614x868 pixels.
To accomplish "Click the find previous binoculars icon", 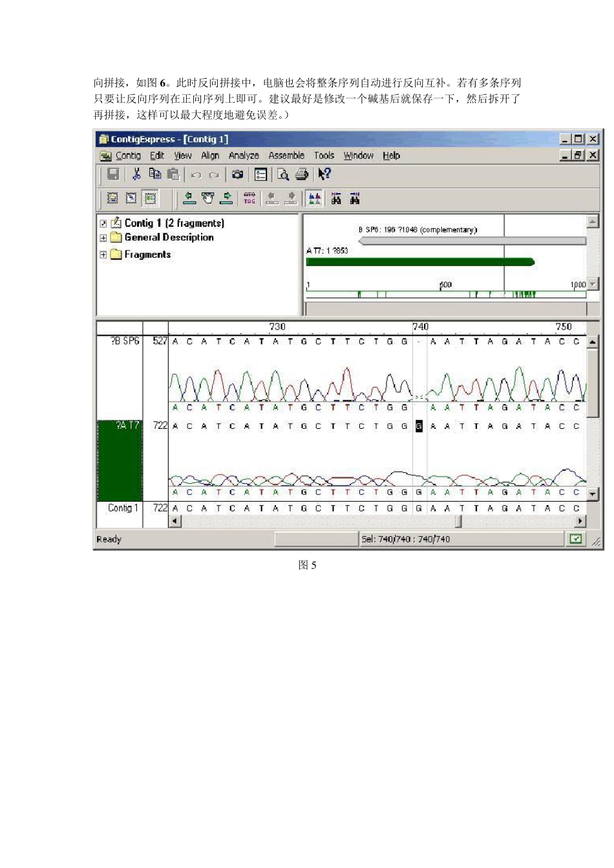I will click(x=336, y=198).
